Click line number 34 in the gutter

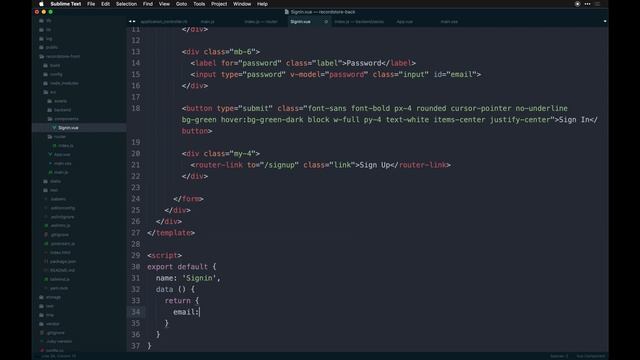(136, 312)
